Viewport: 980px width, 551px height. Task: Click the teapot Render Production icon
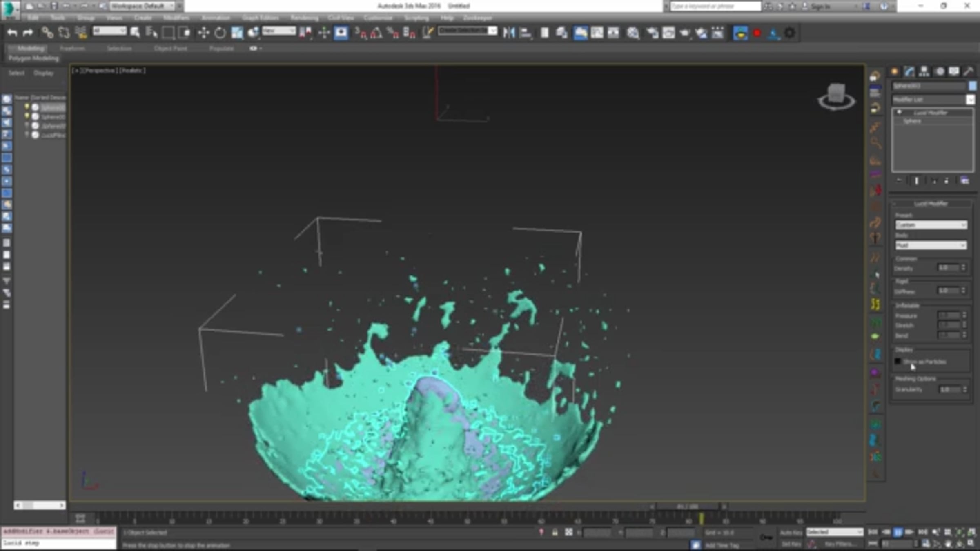click(x=685, y=33)
